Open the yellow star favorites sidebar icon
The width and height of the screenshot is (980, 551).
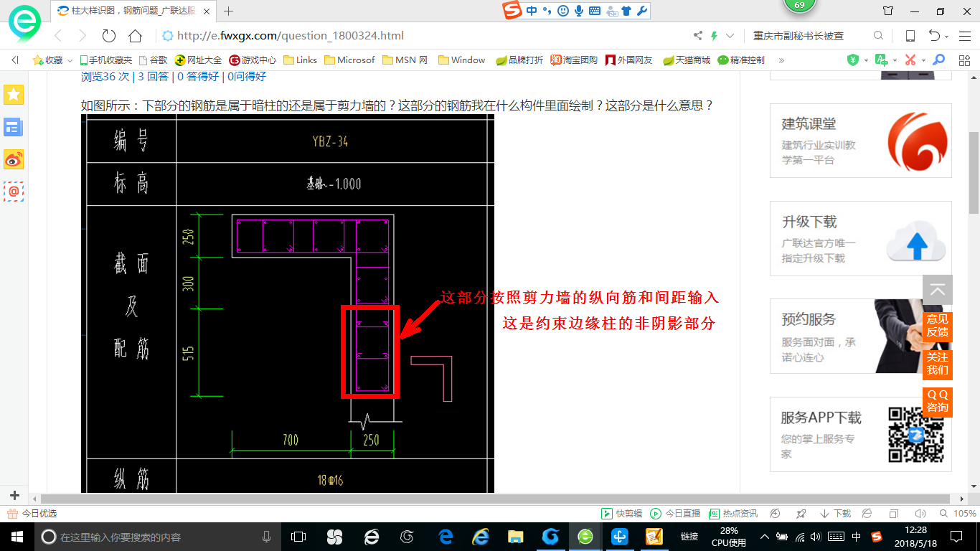(14, 94)
